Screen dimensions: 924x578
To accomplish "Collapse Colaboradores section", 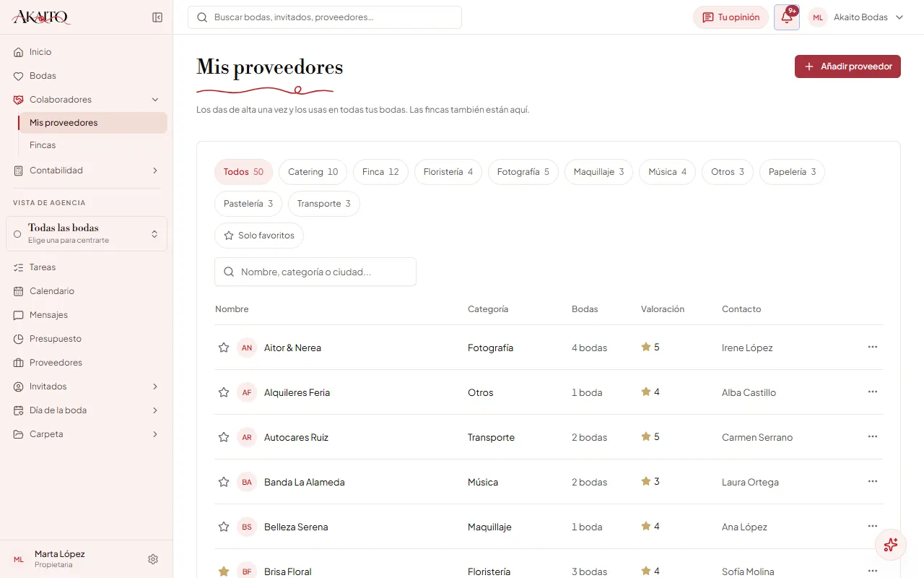I will (87, 100).
